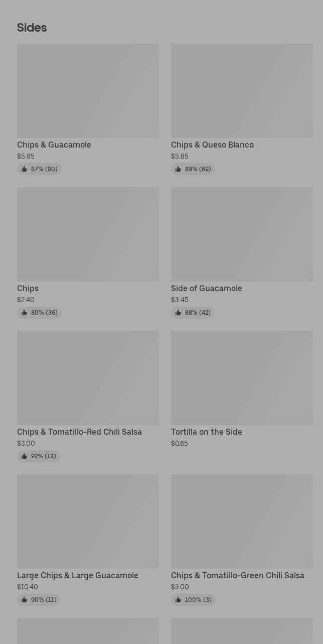Open the Tortilla on the Side image
Image resolution: width=323 pixels, height=644 pixels.
click(242, 378)
